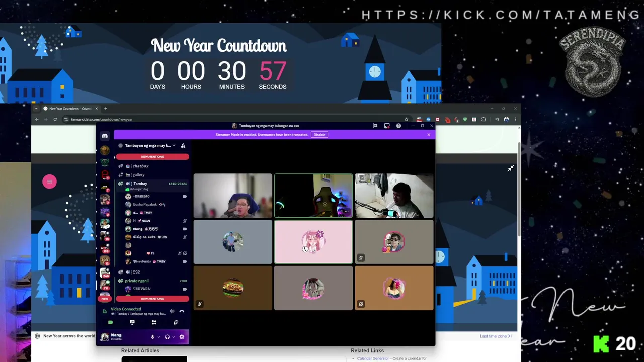Viewport: 644px width, 362px height.
Task: Focus the webcam tile of man with glasses
Action: point(233,196)
